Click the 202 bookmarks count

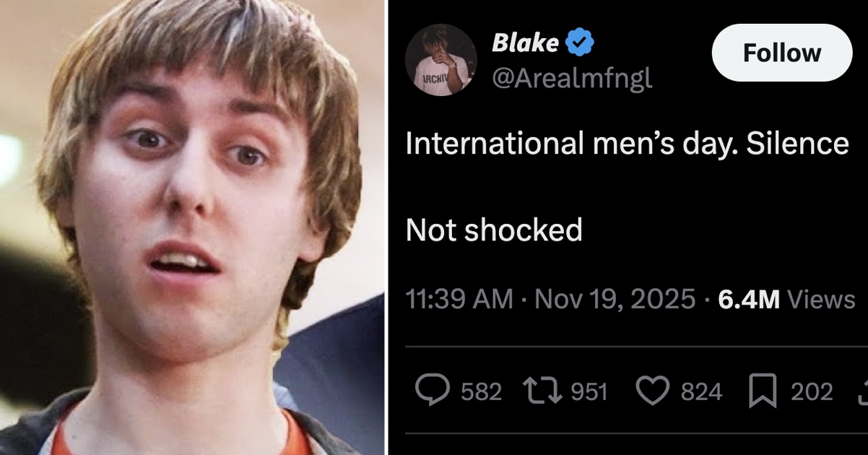pos(812,391)
